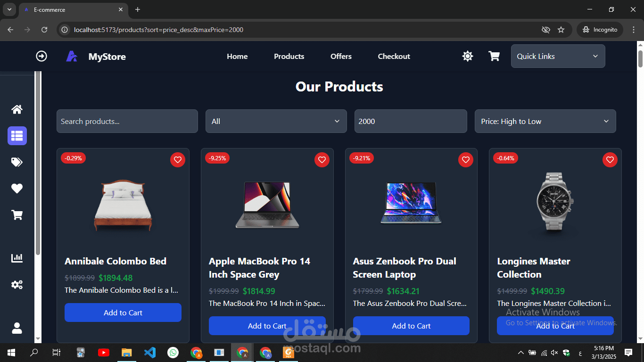644x362 pixels.
Task: Add Asus Zenbook Pro to cart
Action: tap(411, 326)
